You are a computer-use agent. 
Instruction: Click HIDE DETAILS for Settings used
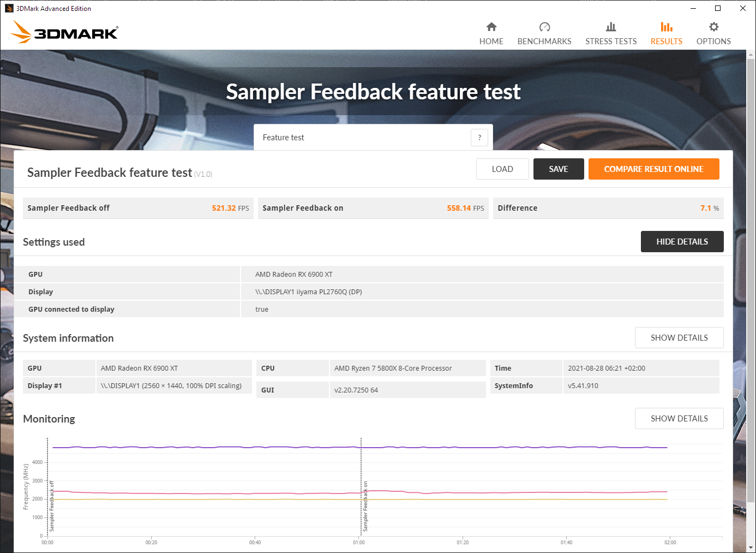coord(682,242)
